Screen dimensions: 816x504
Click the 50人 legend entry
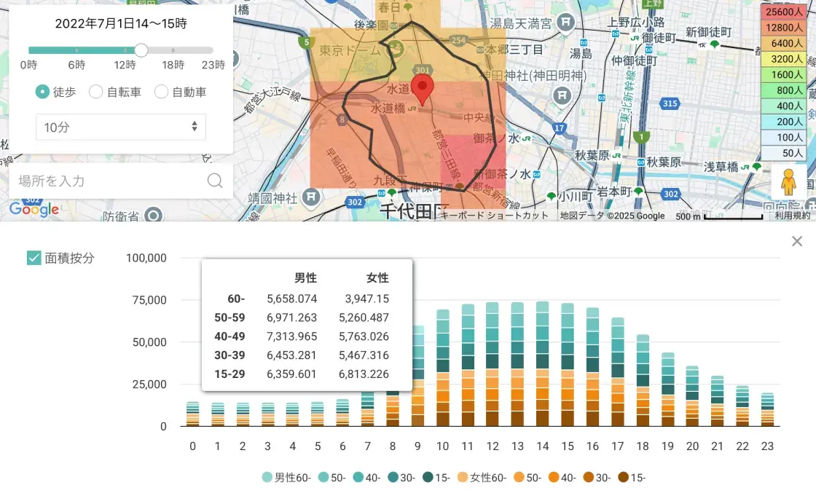(784, 153)
